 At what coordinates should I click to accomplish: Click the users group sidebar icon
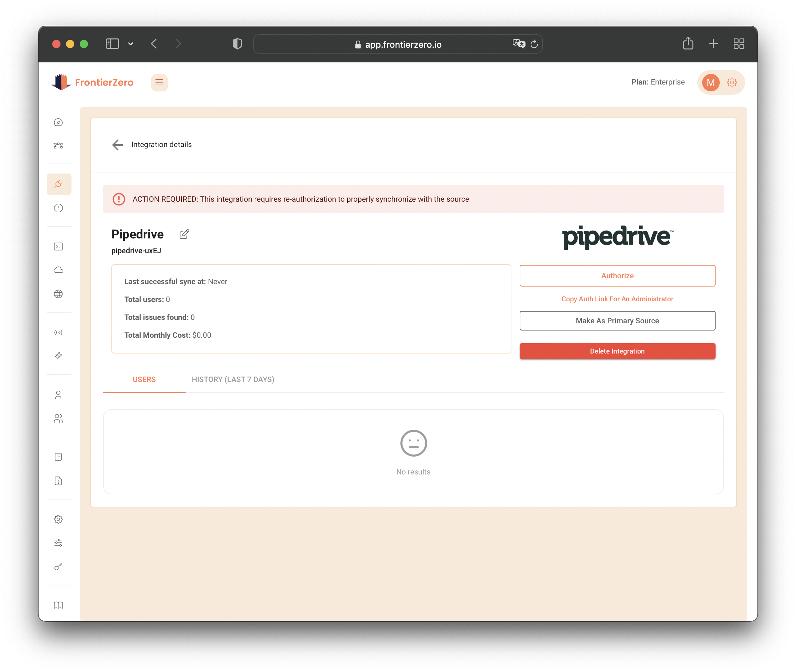[x=58, y=419]
